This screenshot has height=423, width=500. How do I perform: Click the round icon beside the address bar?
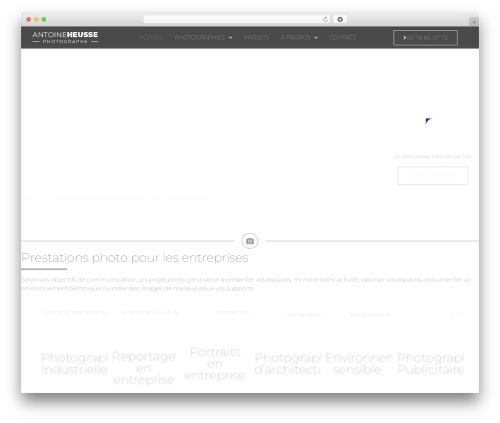click(x=340, y=19)
